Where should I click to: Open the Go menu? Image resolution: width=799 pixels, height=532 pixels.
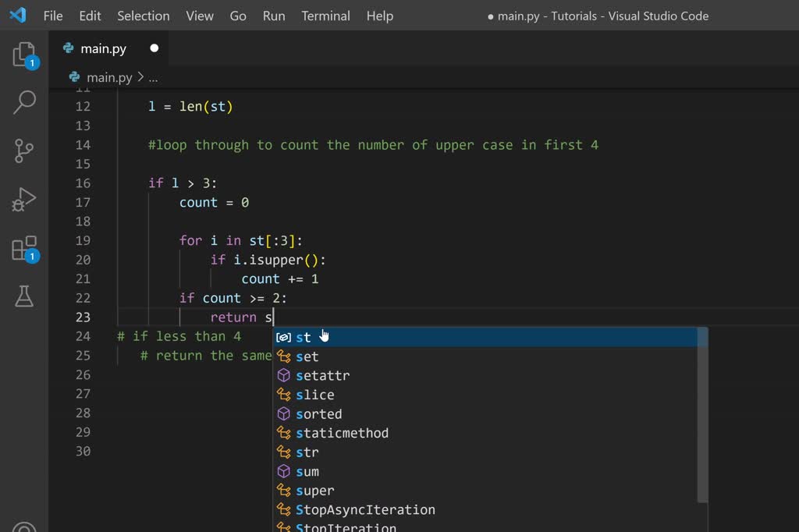tap(238, 16)
